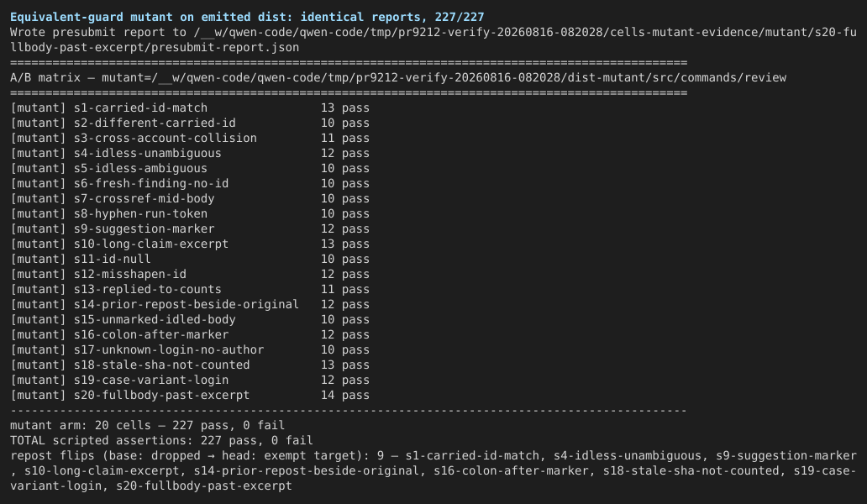
Task: Click the 'TOTAL scripted assertions' line
Action: (161, 440)
